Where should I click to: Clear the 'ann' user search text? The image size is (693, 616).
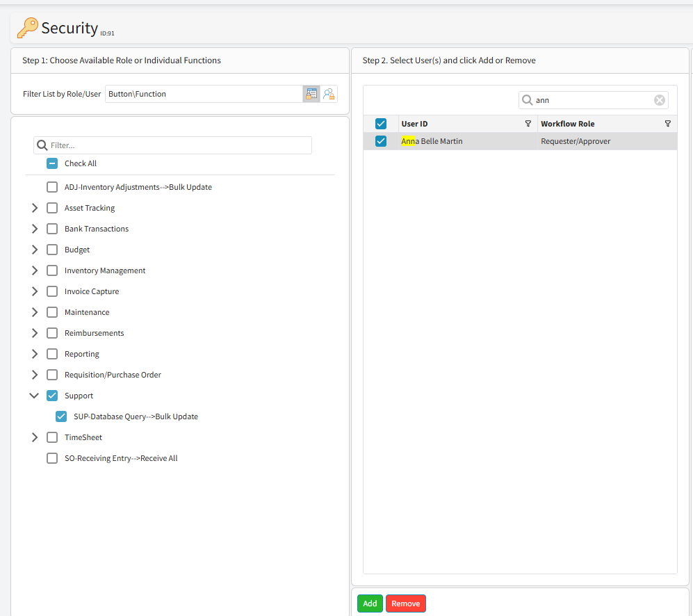click(659, 100)
